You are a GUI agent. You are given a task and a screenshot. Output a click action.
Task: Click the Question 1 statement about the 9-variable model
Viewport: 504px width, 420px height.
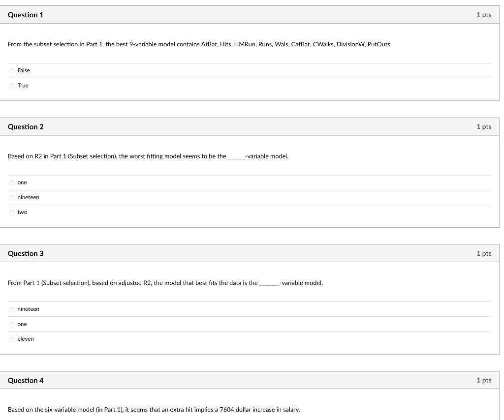pyautogui.click(x=199, y=44)
